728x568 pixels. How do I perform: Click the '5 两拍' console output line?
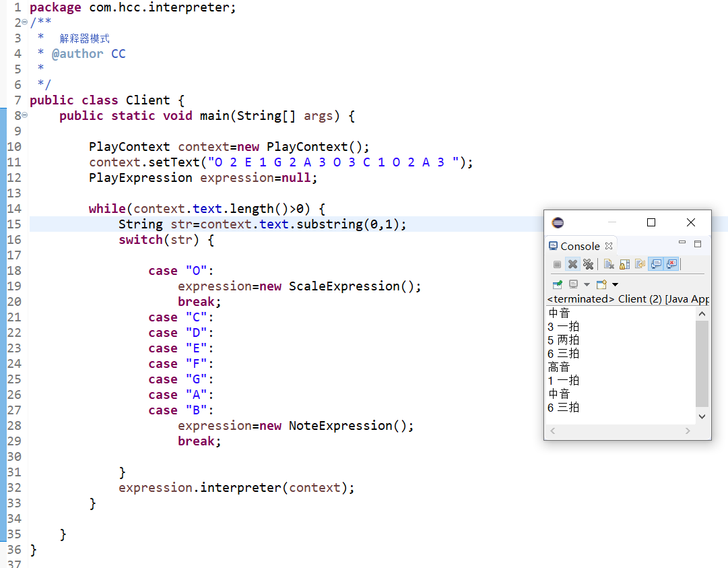coord(563,340)
